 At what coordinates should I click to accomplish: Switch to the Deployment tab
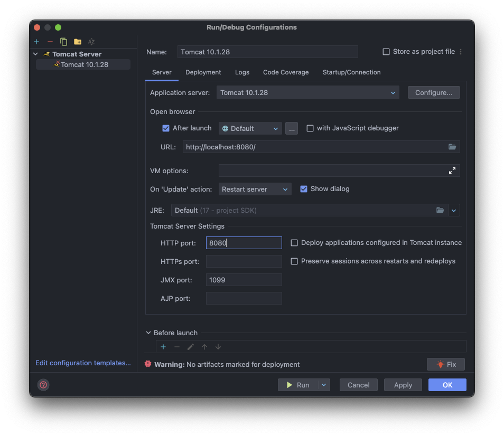click(203, 72)
